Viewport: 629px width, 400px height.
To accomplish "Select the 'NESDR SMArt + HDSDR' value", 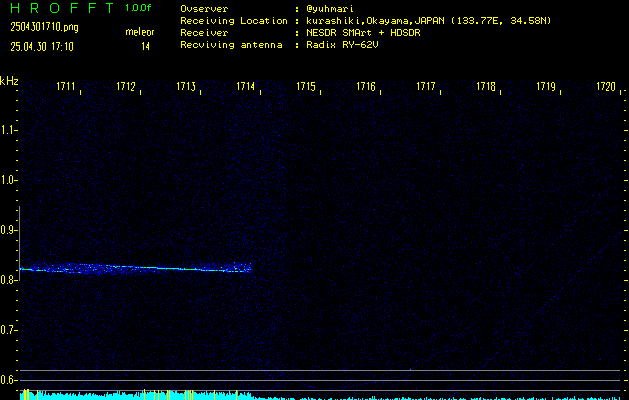I will point(363,33).
